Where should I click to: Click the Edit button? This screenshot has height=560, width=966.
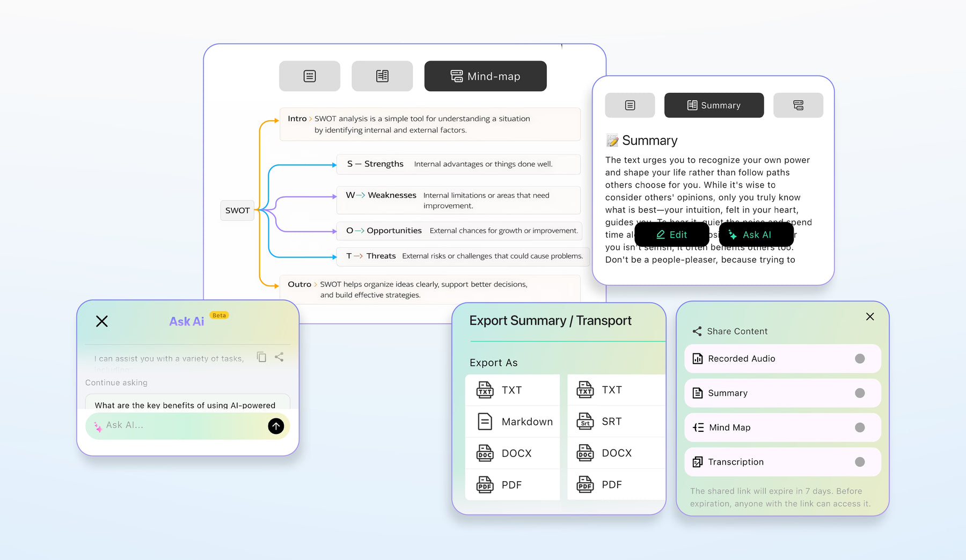click(x=671, y=234)
